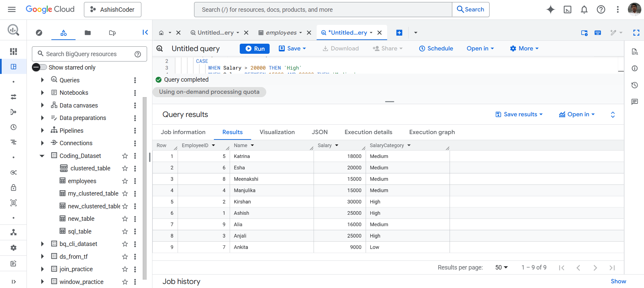644x288 pixels.
Task: Open notifications bell
Action: pos(584,9)
